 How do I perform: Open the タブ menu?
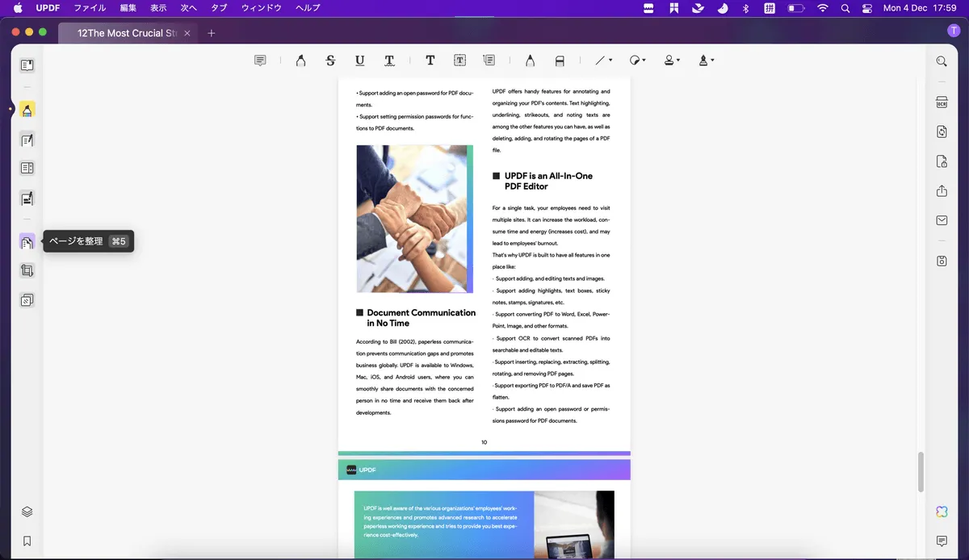(219, 8)
